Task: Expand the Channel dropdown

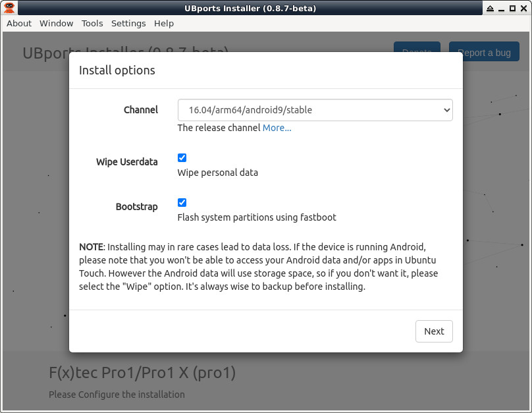Action: [x=315, y=110]
